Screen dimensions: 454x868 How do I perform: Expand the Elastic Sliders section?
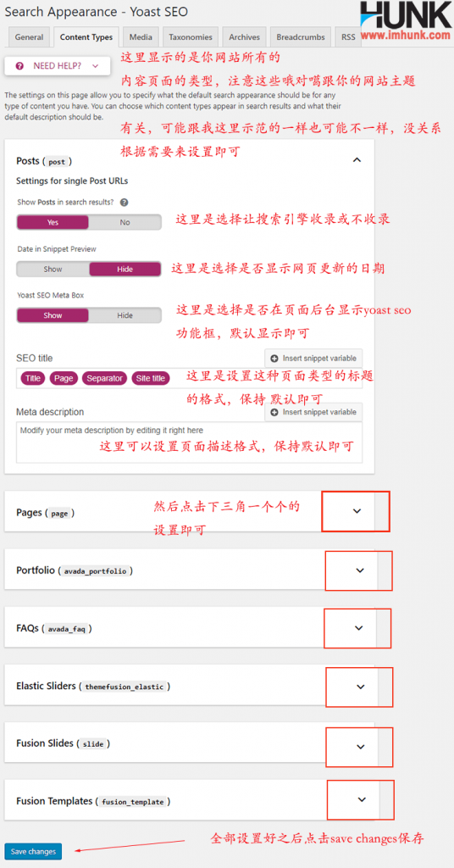(361, 687)
